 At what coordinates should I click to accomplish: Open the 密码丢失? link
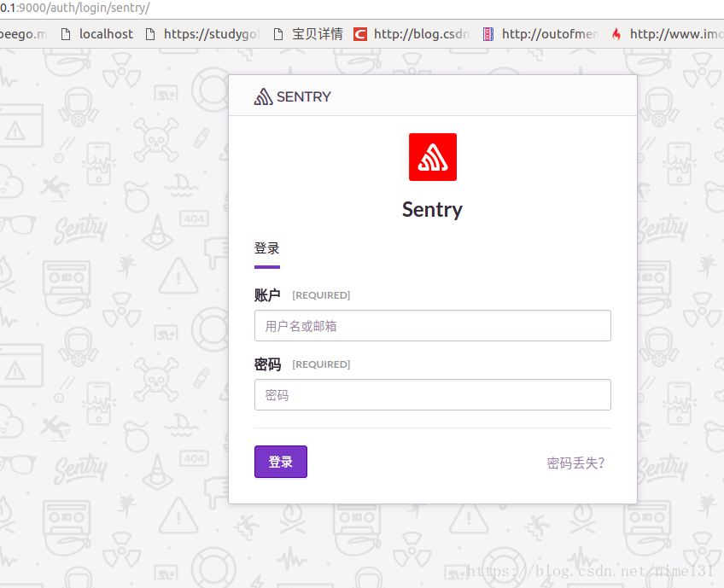(x=575, y=463)
